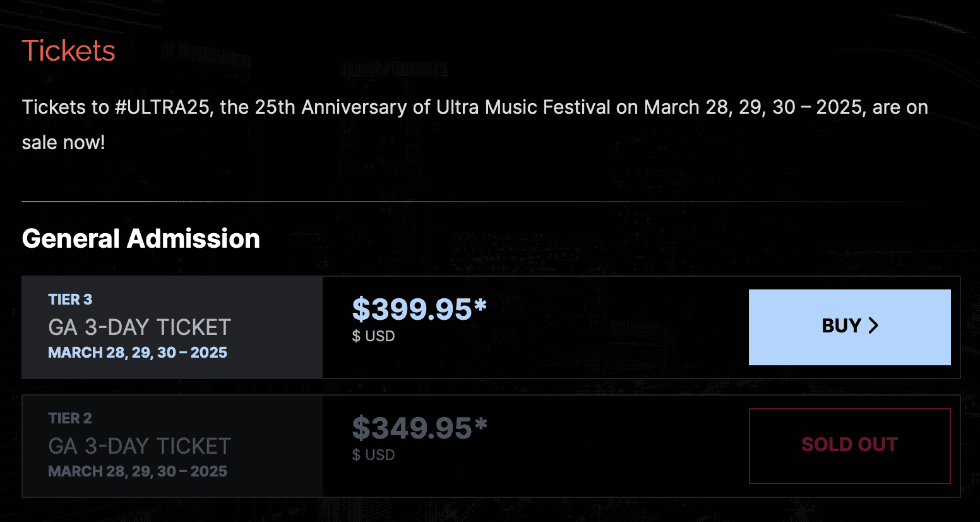
Task: Click the chevron arrow inside the BUY button
Action: point(873,325)
